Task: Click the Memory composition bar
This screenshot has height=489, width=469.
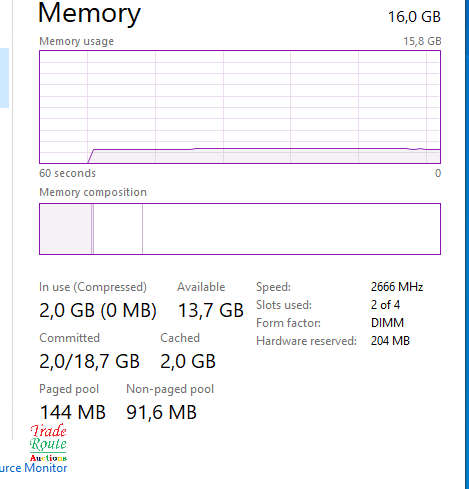Action: point(240,229)
